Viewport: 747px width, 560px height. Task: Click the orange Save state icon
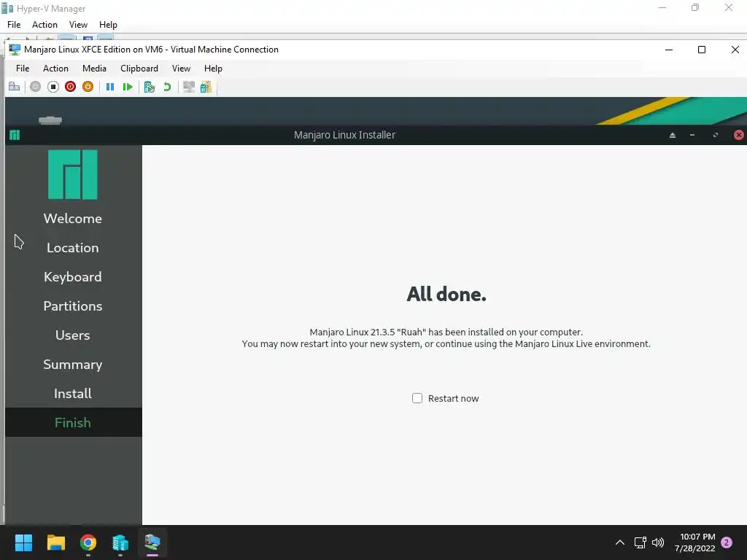(88, 87)
